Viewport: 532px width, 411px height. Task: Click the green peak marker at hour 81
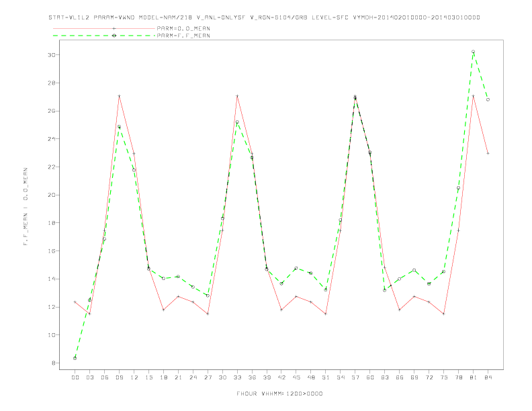tap(474, 52)
